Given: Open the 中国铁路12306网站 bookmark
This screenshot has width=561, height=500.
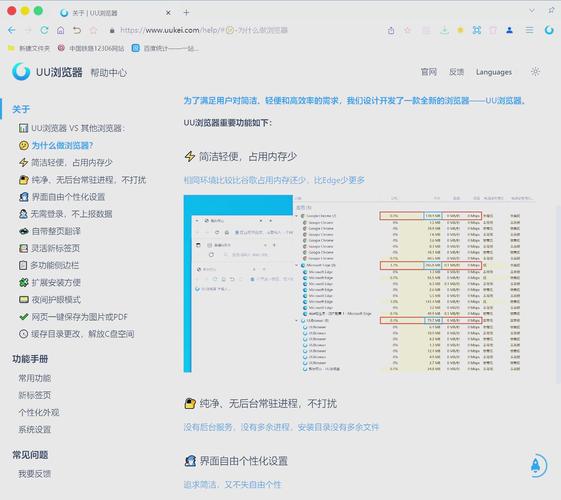Looking at the screenshot, I should point(91,48).
